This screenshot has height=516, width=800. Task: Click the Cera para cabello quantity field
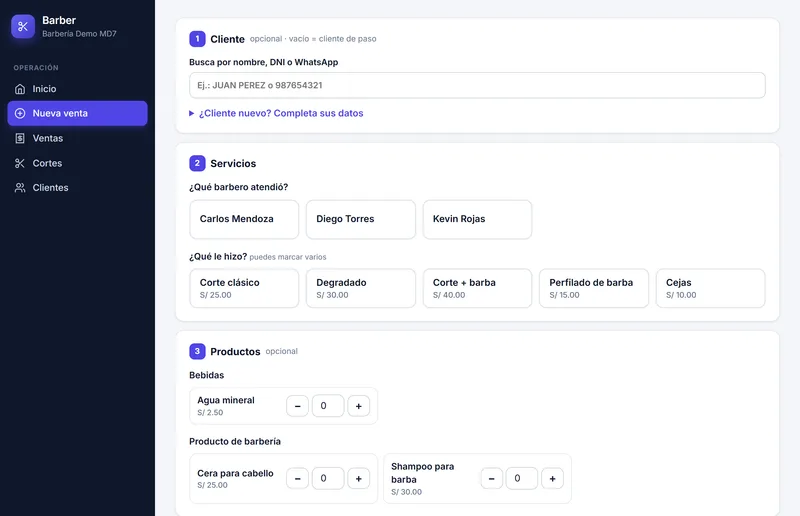[328, 479]
